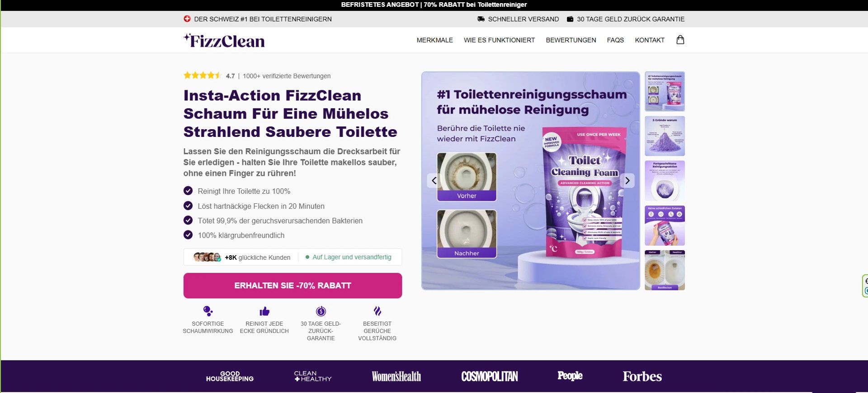Click the checkmark next to Reinigt Ihre Toilette
This screenshot has width=868, height=393.
tap(188, 191)
